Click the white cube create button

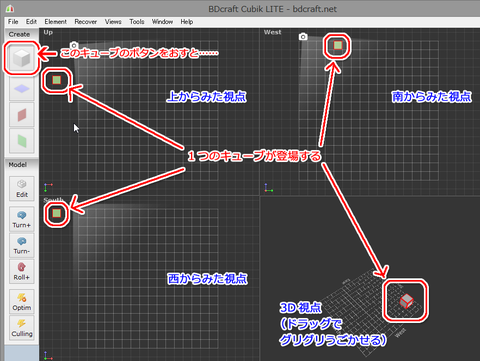(22, 58)
